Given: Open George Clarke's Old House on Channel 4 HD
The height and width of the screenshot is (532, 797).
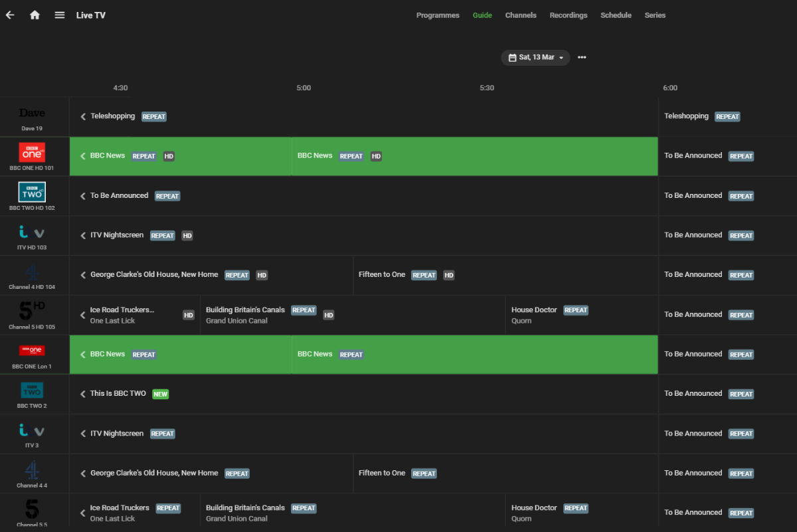Looking at the screenshot, I should (x=211, y=276).
